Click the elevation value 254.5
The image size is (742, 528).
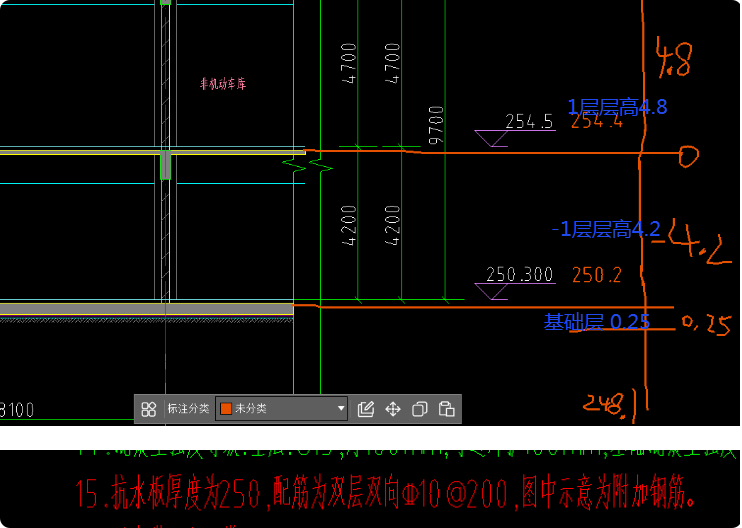click(x=529, y=122)
